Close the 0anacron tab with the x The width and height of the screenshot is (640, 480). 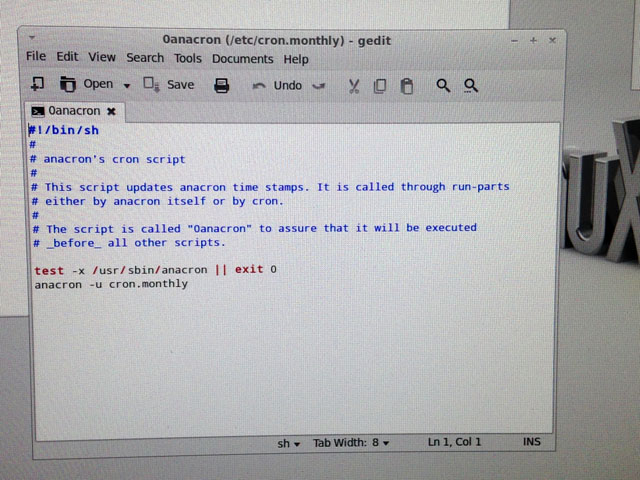click(111, 111)
